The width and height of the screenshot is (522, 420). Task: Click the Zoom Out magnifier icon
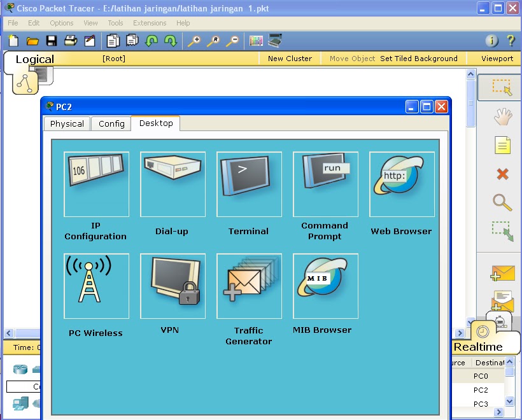232,41
